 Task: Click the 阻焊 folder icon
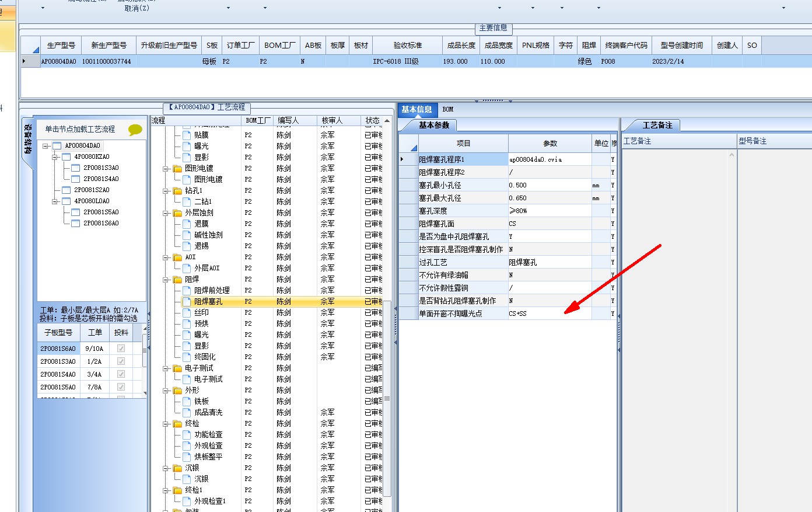click(177, 279)
